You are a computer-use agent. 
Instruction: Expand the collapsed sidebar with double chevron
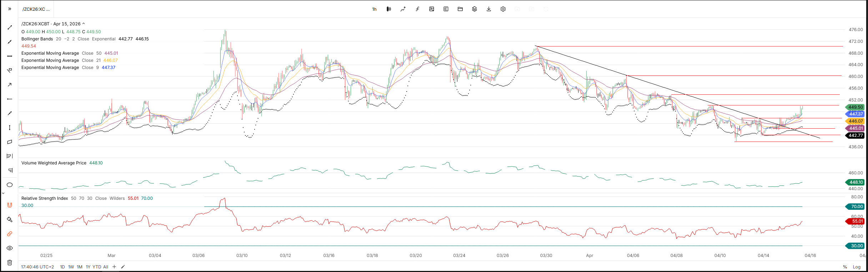10,9
